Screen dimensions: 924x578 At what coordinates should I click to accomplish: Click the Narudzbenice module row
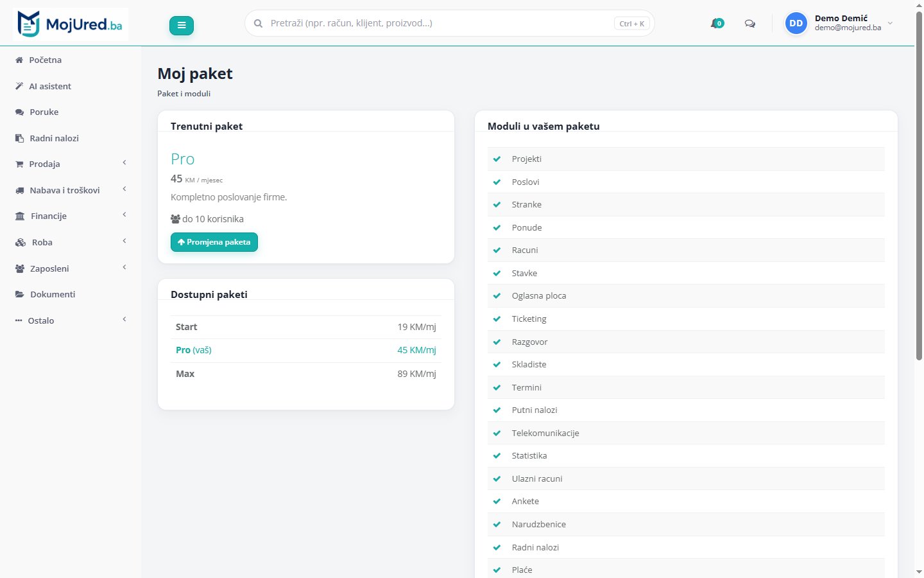(686, 525)
